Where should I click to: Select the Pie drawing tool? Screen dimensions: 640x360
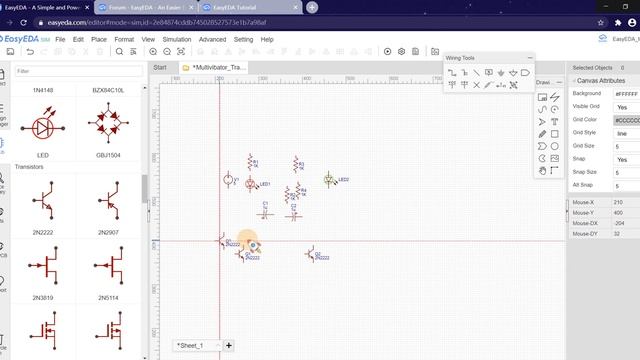click(x=542, y=158)
